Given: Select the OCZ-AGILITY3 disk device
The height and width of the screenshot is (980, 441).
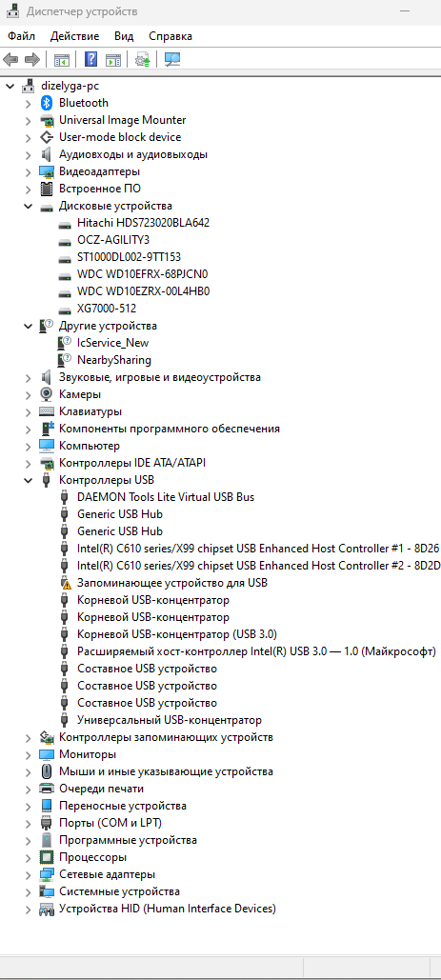Looking at the screenshot, I should (105, 239).
